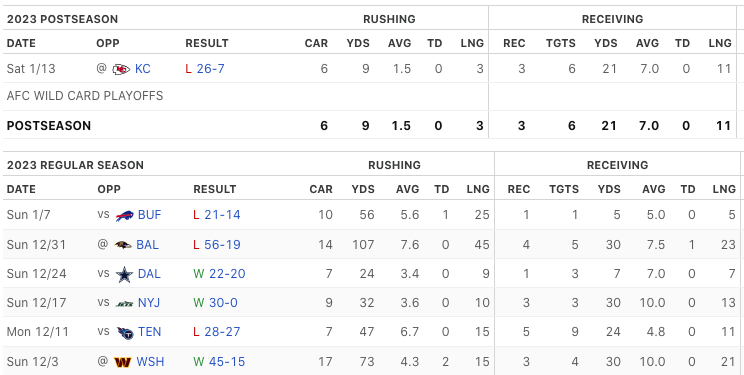Click the Baltimore Ravens logo
The width and height of the screenshot is (744, 375).
(x=123, y=245)
